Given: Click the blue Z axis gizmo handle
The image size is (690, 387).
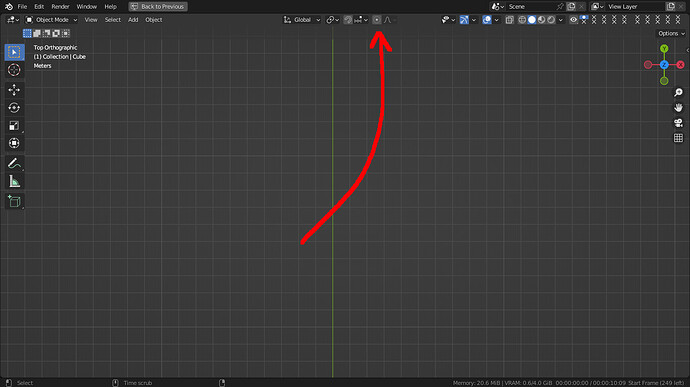Looking at the screenshot, I should (664, 65).
